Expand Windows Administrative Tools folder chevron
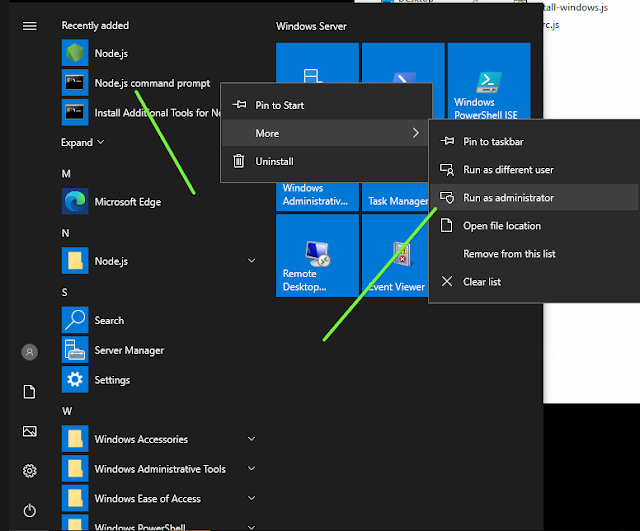The width and height of the screenshot is (640, 531). pos(251,469)
